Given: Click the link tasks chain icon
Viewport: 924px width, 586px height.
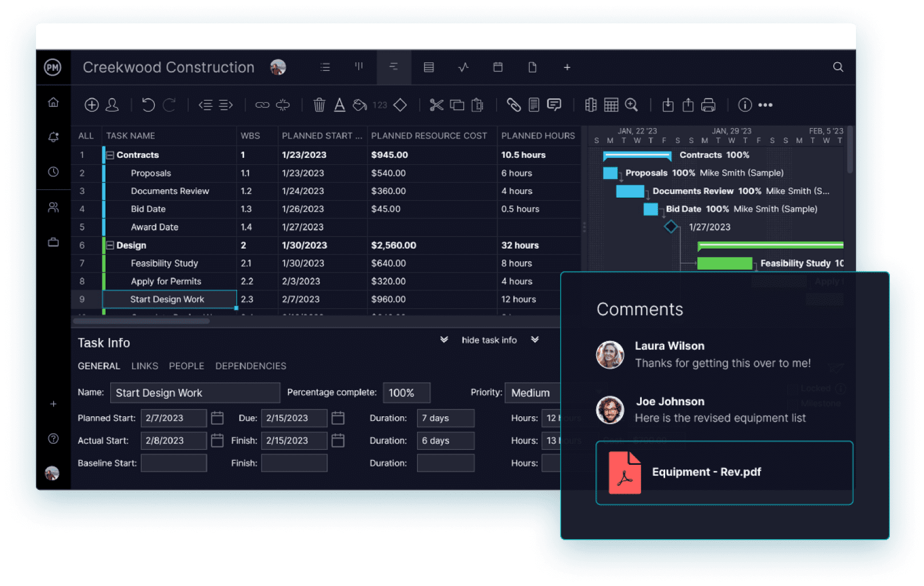Looking at the screenshot, I should tap(262, 105).
